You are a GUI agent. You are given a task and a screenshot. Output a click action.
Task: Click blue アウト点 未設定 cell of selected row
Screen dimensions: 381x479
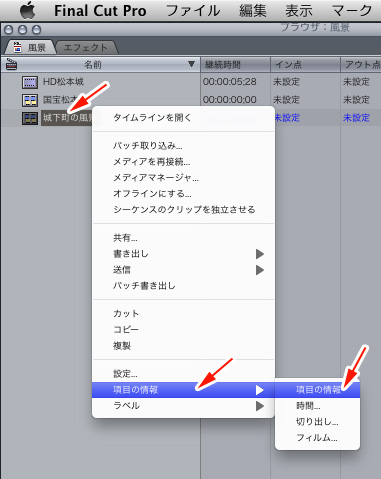356,118
